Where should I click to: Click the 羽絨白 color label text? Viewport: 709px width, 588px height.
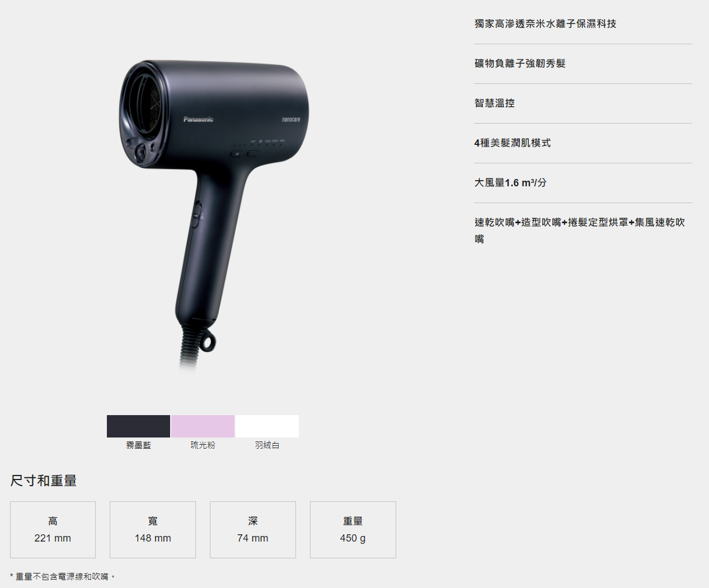(x=267, y=445)
